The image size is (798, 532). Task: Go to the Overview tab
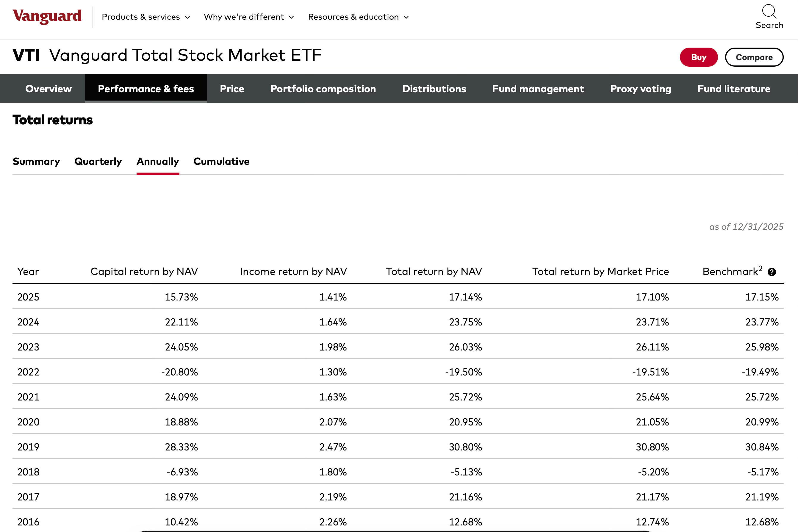48,89
